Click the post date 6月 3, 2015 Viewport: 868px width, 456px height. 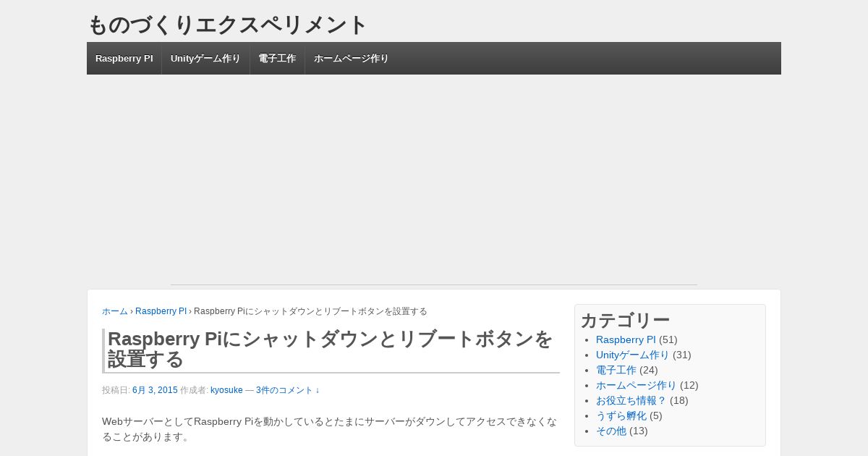pos(155,390)
